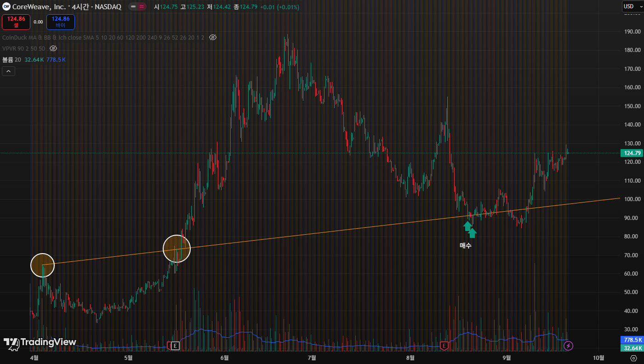Click the 9월 time axis label
The width and height of the screenshot is (644, 364).
click(507, 358)
